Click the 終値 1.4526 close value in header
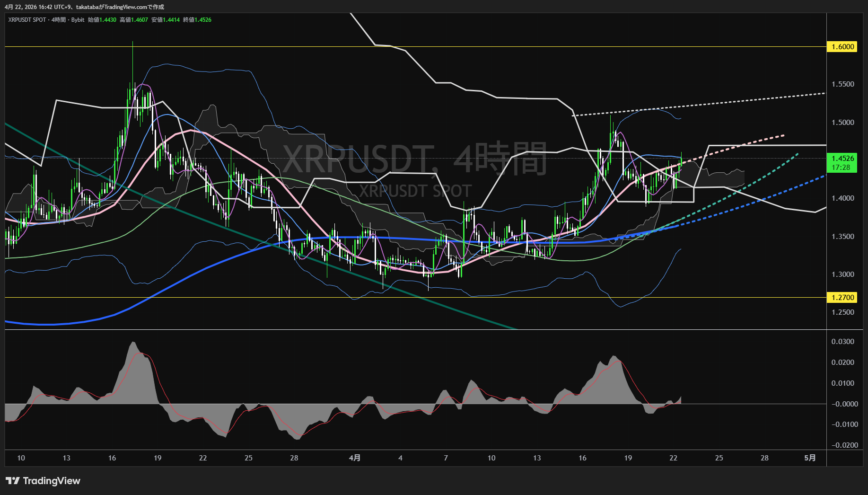This screenshot has width=868, height=495. [197, 20]
